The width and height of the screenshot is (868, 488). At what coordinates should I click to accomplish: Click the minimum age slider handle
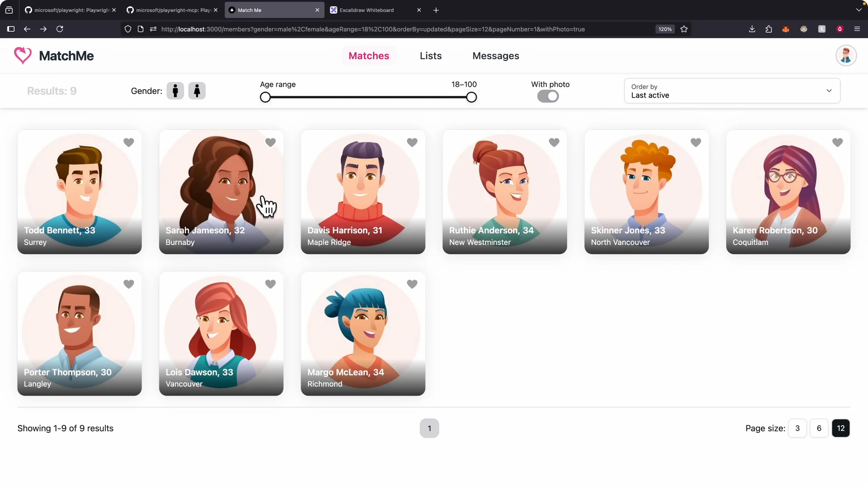coord(265,97)
